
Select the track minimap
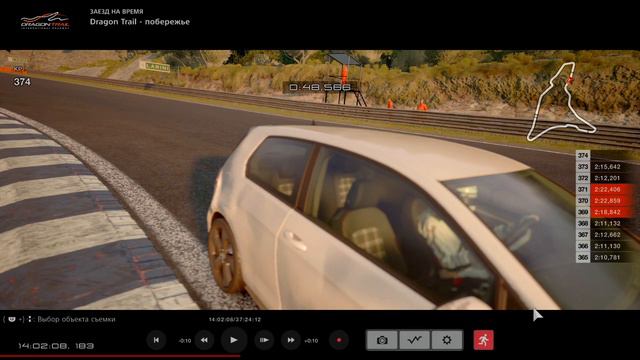561,101
